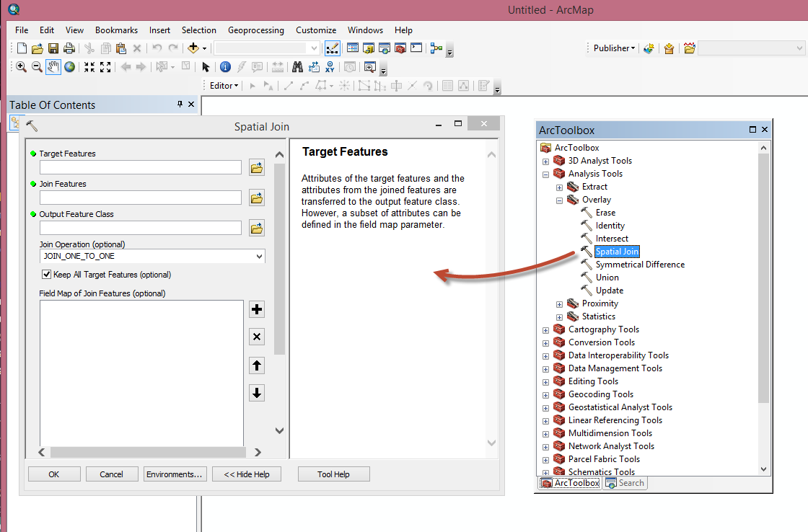Remove field with the X button

pos(257,337)
